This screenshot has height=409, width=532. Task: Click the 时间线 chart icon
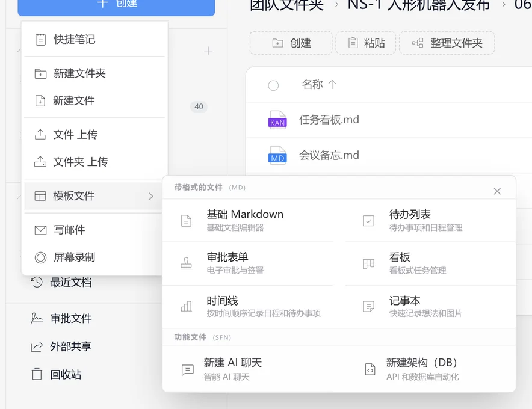coord(186,306)
